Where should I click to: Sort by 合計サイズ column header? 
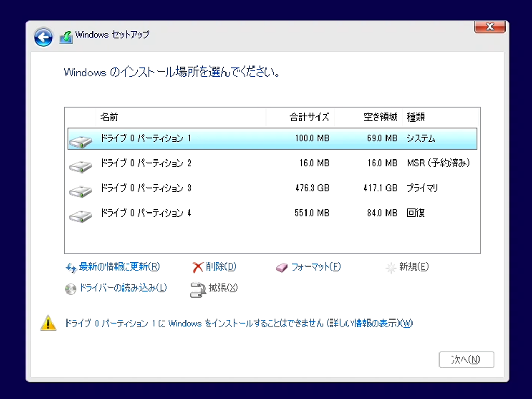coord(300,117)
